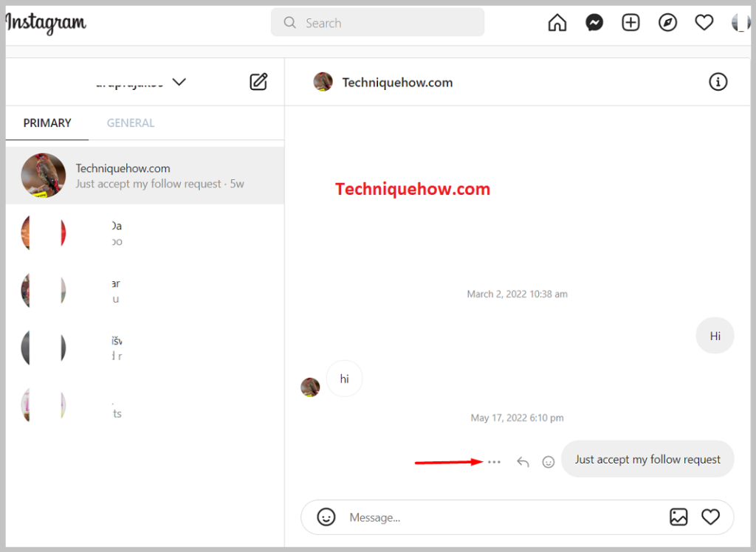Compose a new message with pencil icon
This screenshot has width=756, height=552.
pyautogui.click(x=258, y=82)
